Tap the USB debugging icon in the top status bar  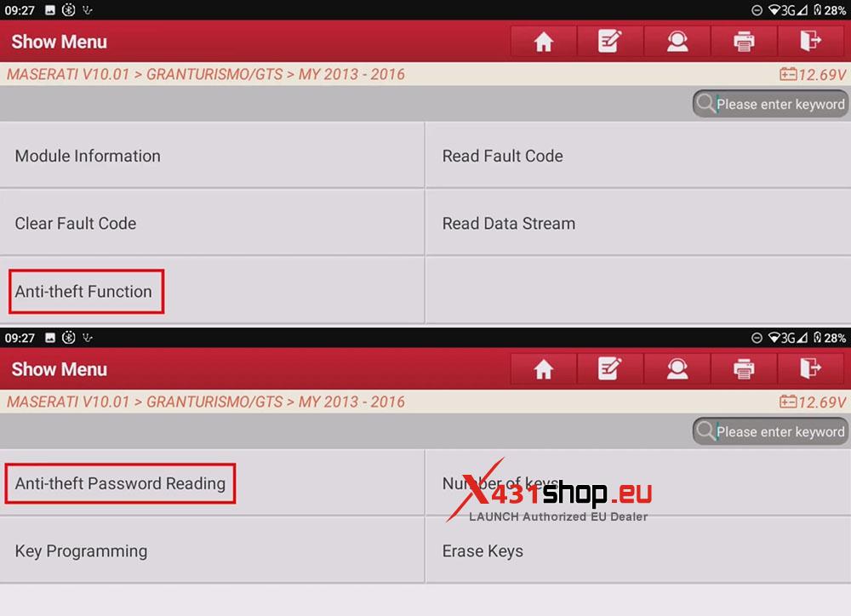[88, 9]
